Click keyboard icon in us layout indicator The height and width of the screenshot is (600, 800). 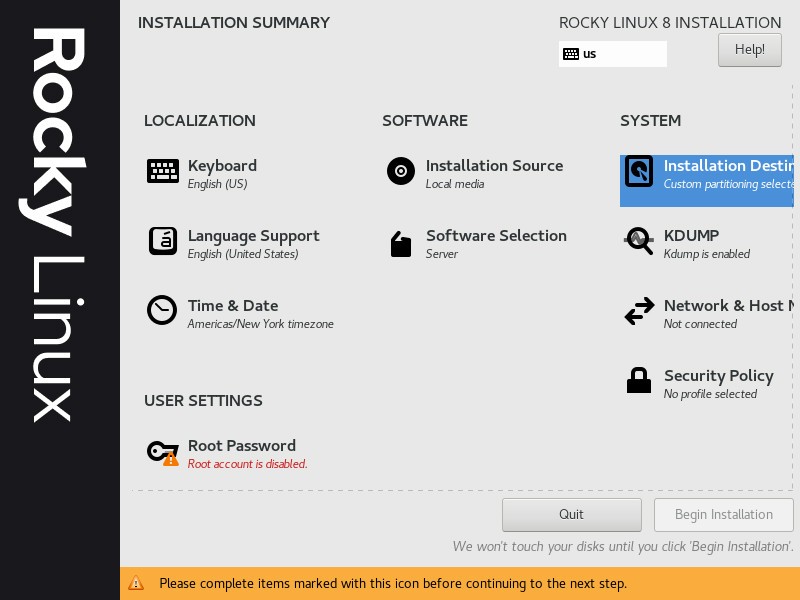571,54
